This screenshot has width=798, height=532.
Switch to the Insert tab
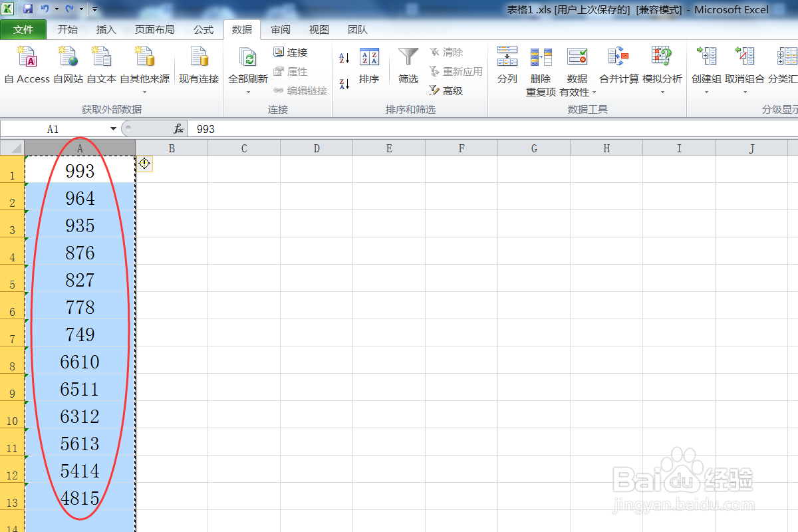[106, 30]
